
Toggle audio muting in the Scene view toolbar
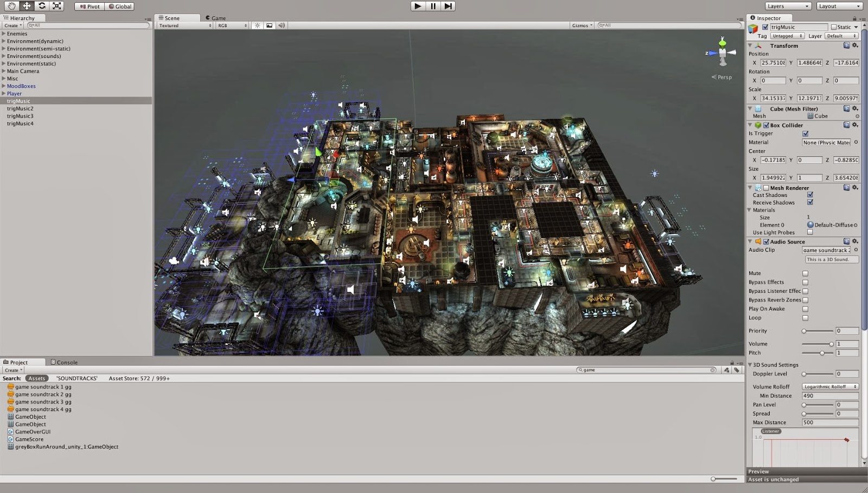pyautogui.click(x=282, y=25)
